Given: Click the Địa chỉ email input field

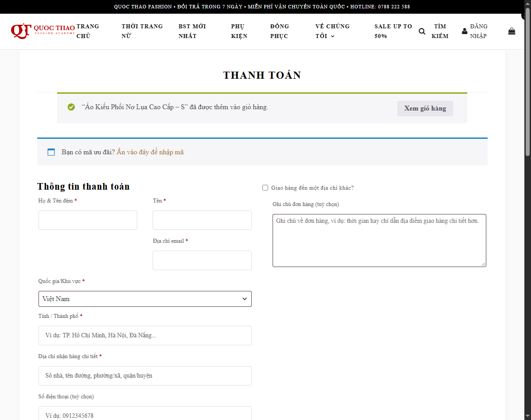Looking at the screenshot, I should (x=202, y=260).
